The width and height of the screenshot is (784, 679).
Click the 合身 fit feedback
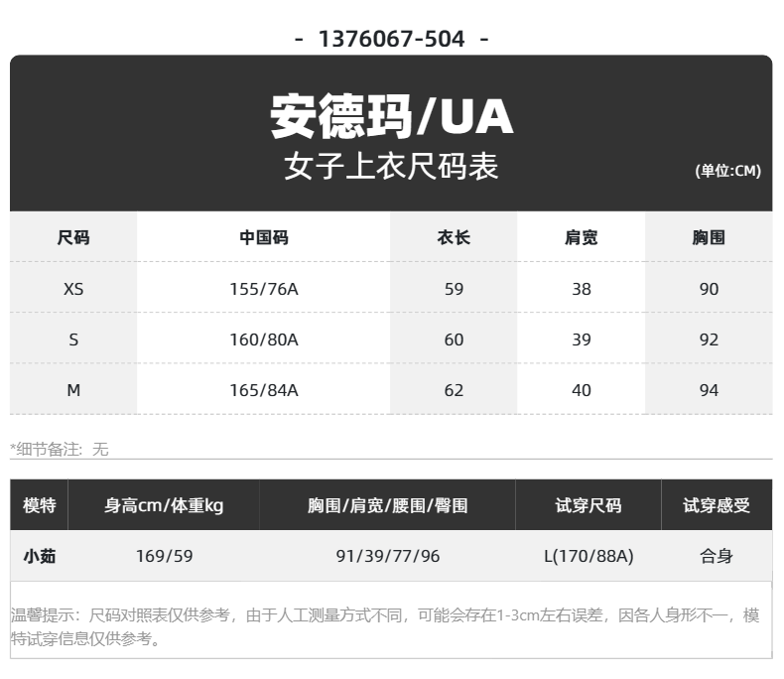[x=717, y=556]
